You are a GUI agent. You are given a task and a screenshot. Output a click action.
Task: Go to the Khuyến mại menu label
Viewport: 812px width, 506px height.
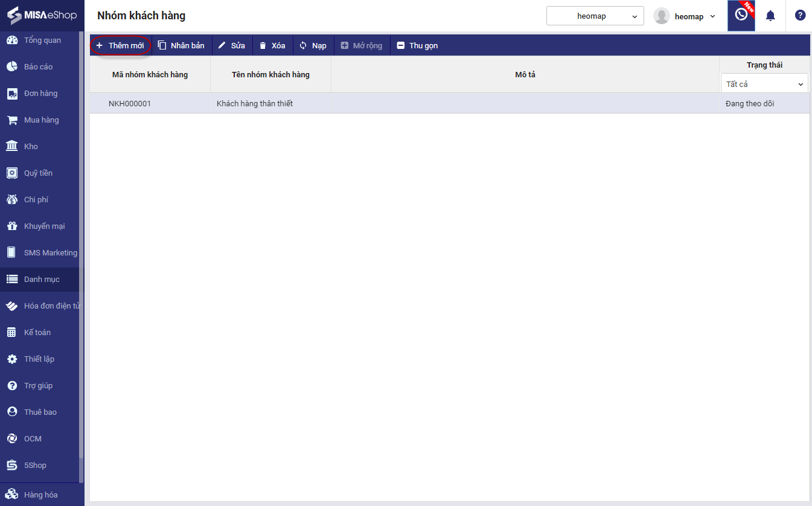click(x=44, y=226)
